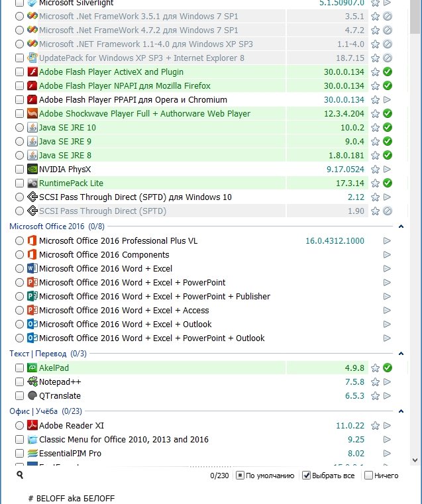Click the star icon for SCSI Pass Through Direct для Windows 10
The image size is (422, 504).
click(x=375, y=197)
